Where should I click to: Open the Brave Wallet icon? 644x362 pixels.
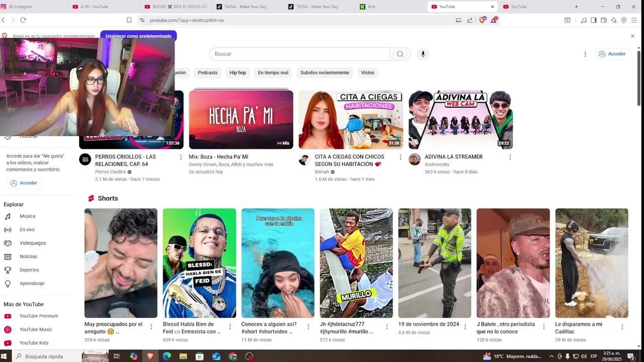604,20
